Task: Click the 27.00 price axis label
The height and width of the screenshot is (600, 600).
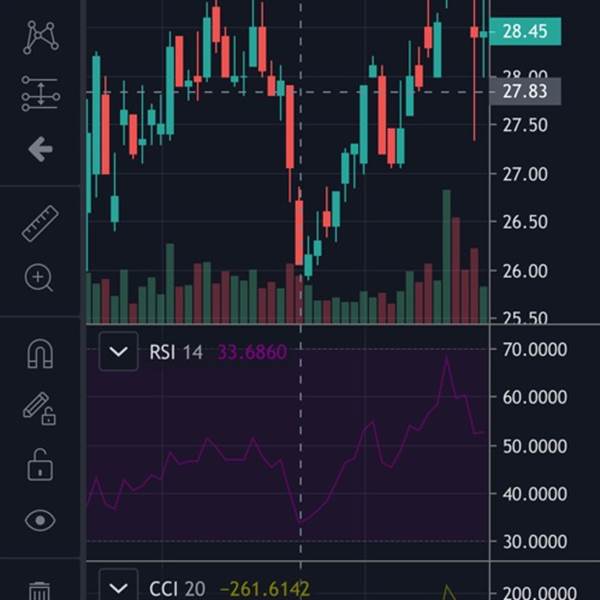Action: tap(525, 174)
